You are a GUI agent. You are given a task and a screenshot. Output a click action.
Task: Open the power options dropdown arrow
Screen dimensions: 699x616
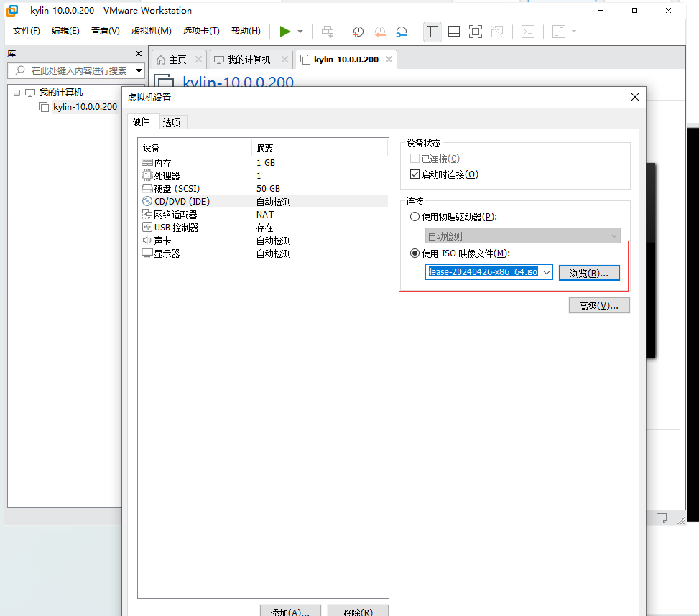click(x=300, y=32)
